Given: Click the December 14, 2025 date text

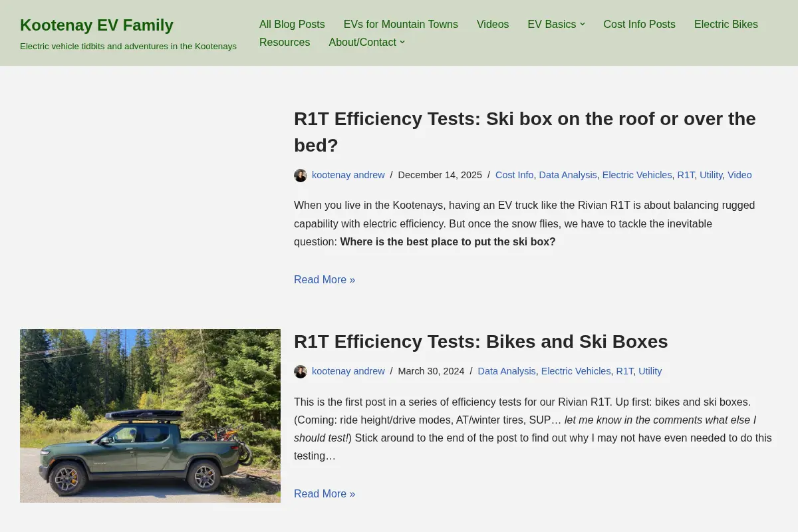Looking at the screenshot, I should click(440, 175).
